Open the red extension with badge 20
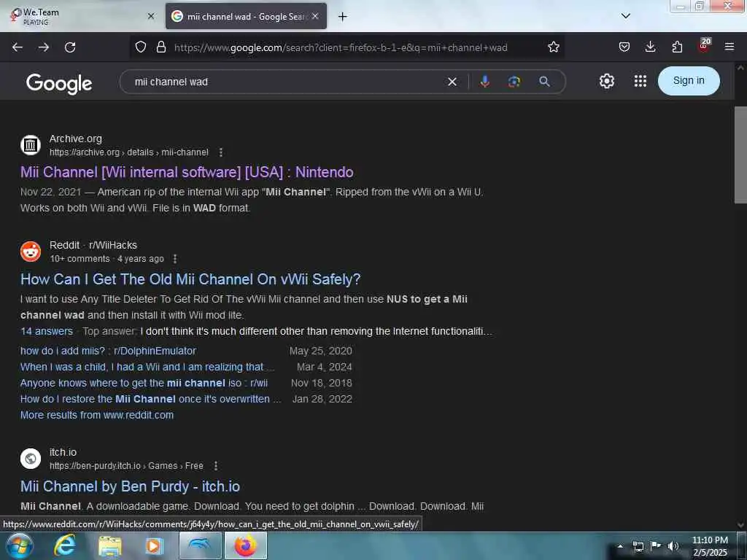The width and height of the screenshot is (747, 560). [x=704, y=46]
